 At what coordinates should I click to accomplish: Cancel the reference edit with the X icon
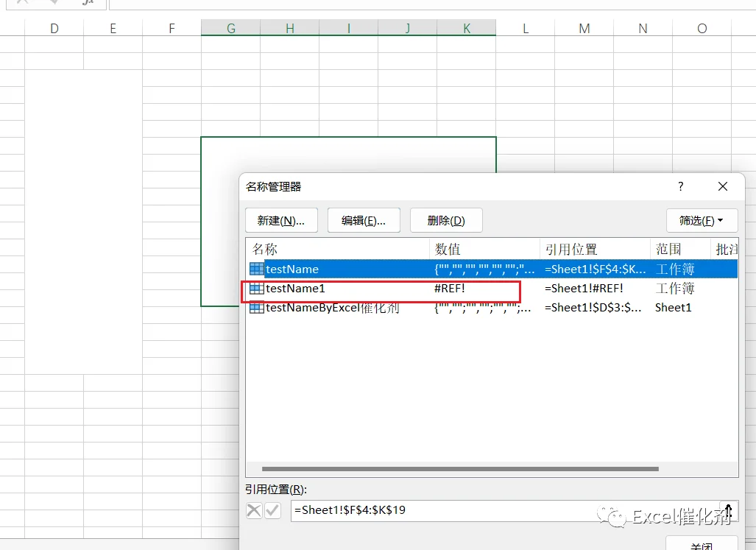pos(254,510)
